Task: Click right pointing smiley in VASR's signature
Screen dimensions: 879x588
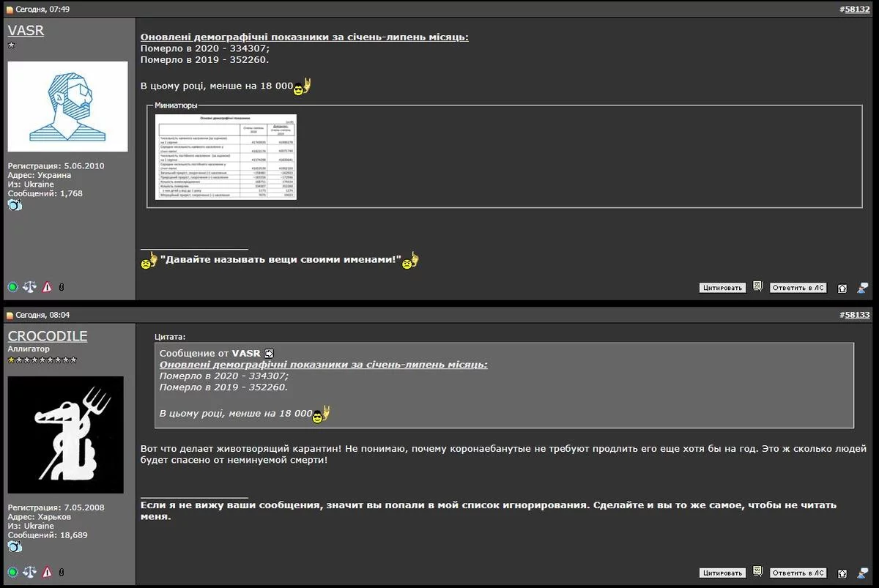Action: pyautogui.click(x=410, y=260)
